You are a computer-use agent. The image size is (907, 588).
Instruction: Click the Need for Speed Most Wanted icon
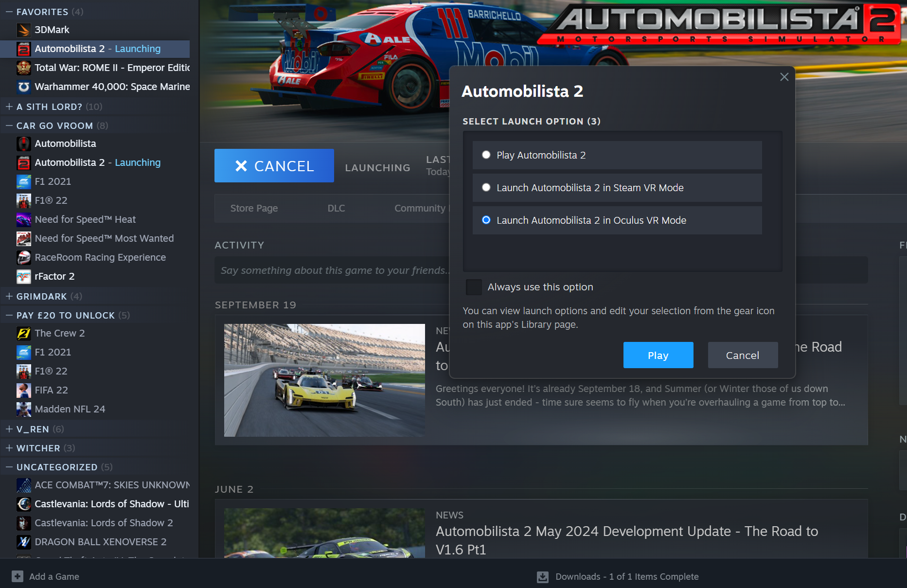(x=23, y=239)
